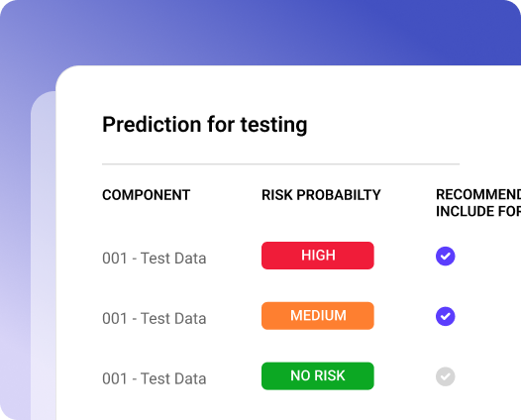Open the 001 - Test Data entry beside HIGH
Screen dimensions: 521x420
point(155,259)
